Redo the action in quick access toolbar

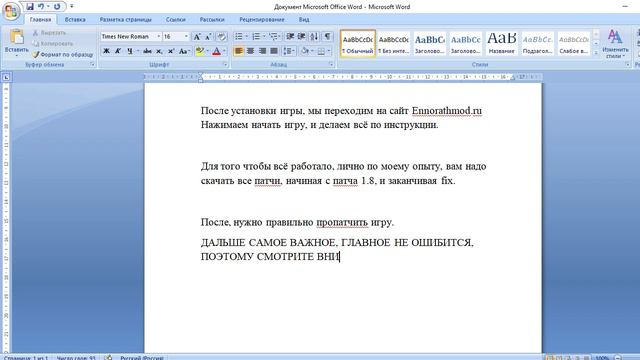57,7
